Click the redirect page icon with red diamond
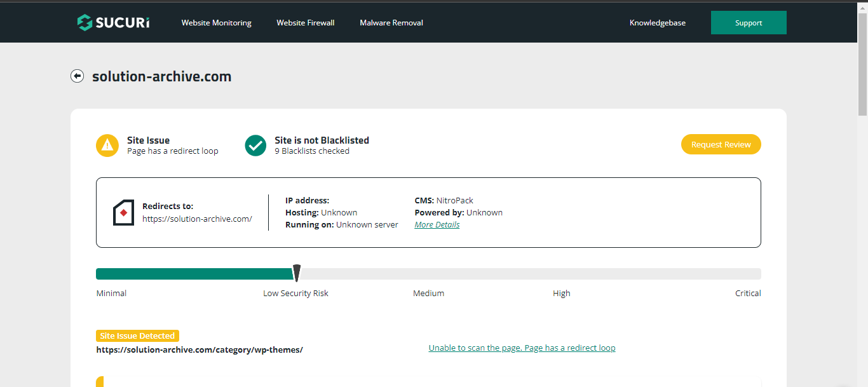The height and width of the screenshot is (387, 868). 123,212
